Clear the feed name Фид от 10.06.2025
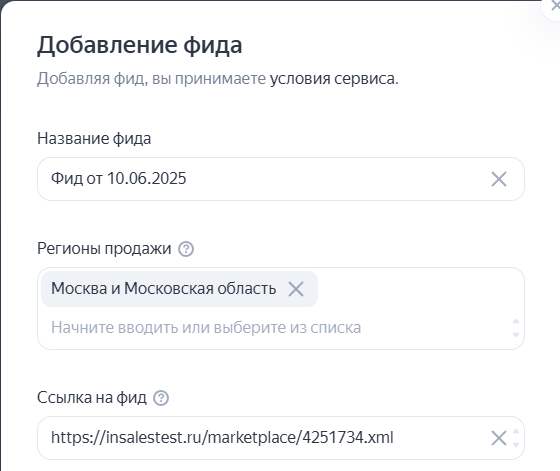This screenshot has height=471, width=560. tap(499, 179)
